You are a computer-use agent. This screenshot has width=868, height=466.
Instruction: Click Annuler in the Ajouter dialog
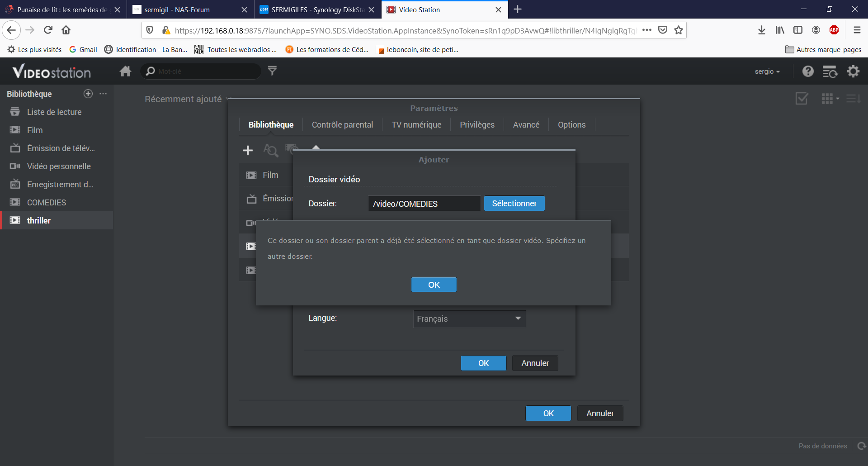coord(535,363)
